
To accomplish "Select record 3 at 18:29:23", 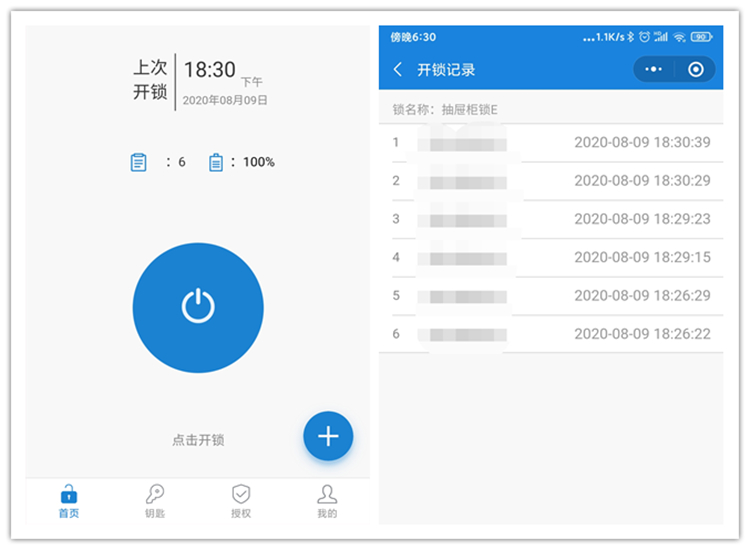I will (551, 219).
